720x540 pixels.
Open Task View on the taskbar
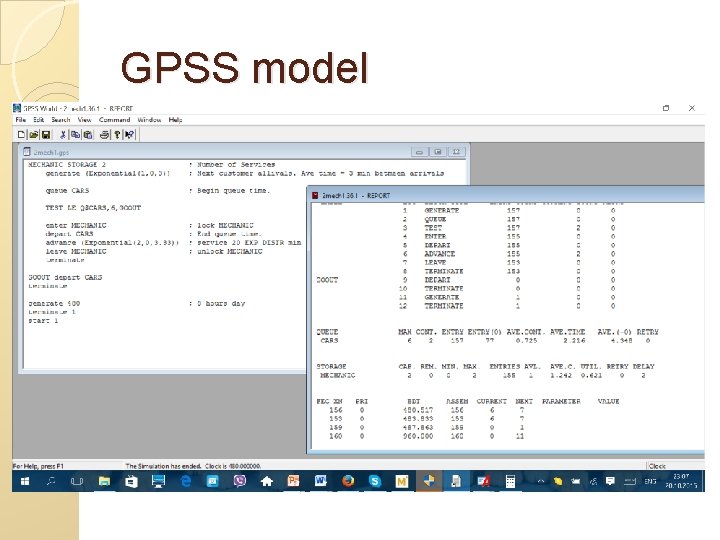pyautogui.click(x=77, y=481)
